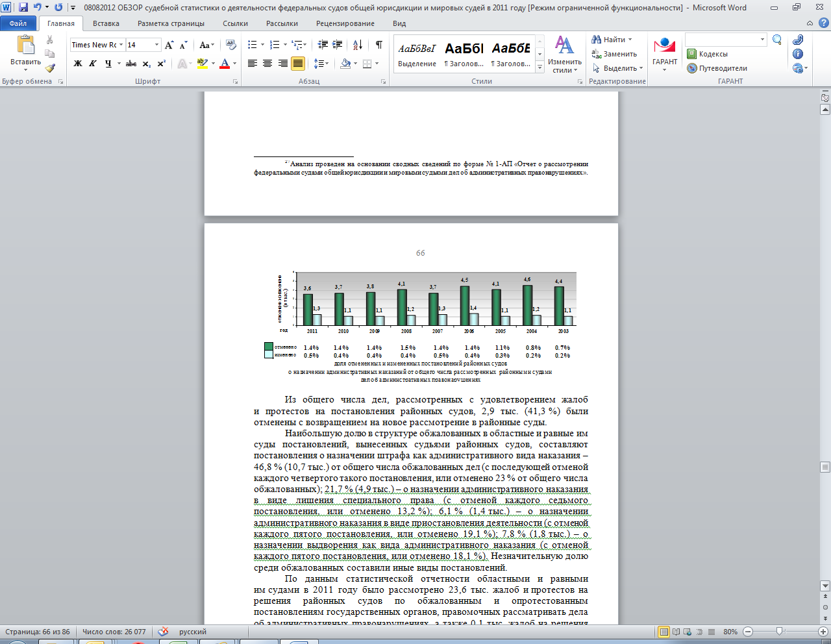This screenshot has width=831, height=644.
Task: Switch to the Вставка tab
Action: [106, 23]
